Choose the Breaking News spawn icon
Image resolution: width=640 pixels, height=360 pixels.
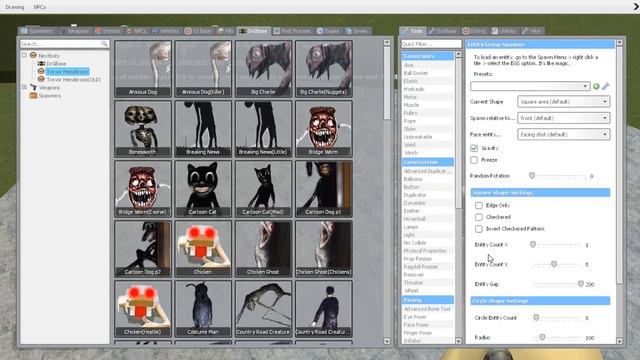(x=203, y=129)
